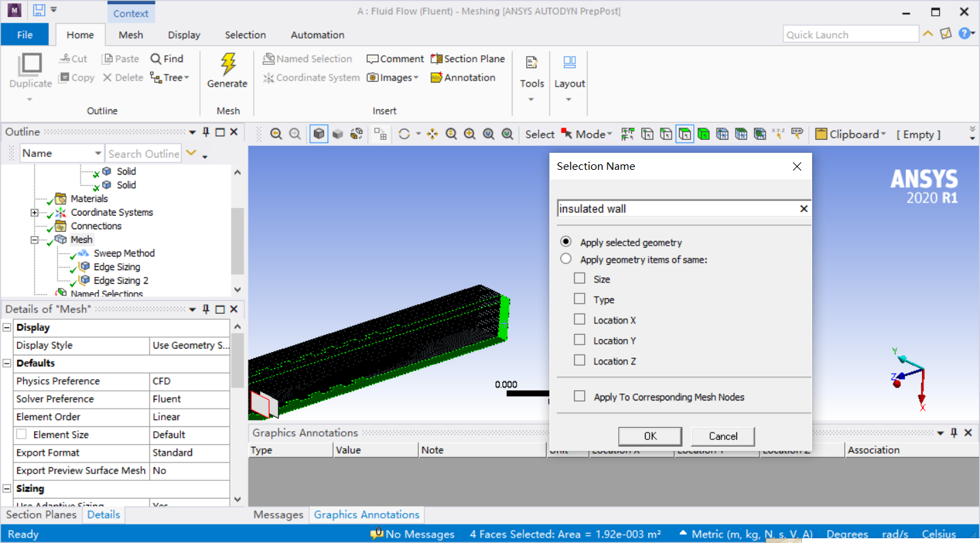
Task: Collapse the Mesh tree node
Action: pos(34,239)
